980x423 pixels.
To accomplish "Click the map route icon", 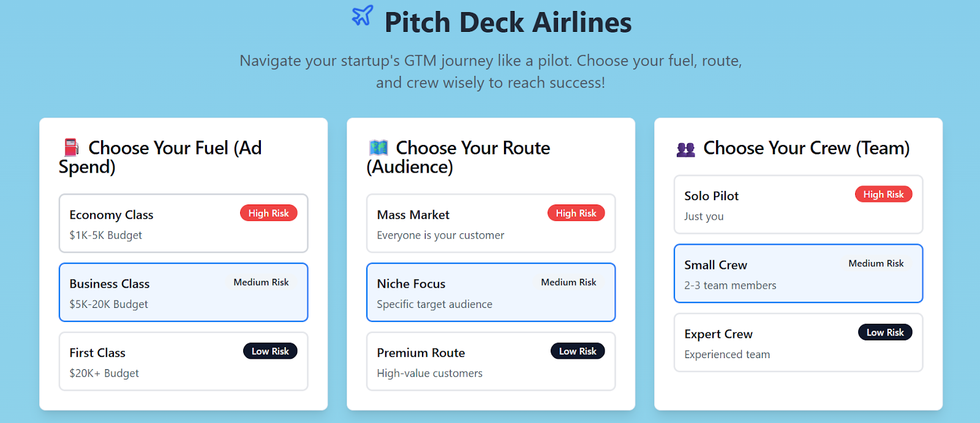I will pos(379,148).
